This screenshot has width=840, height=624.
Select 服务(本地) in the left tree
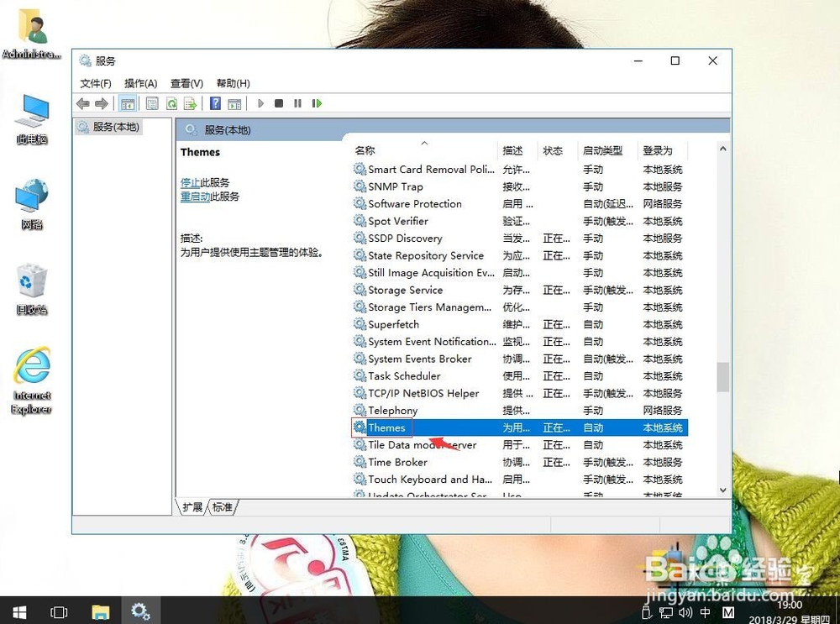(108, 127)
